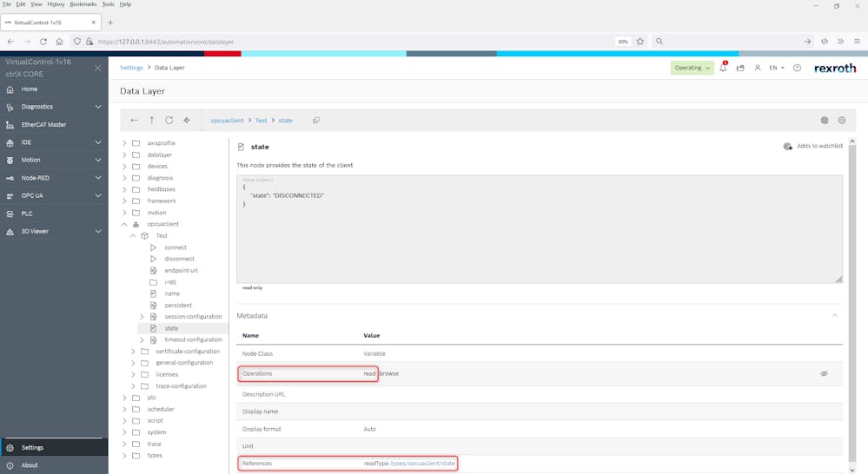
Task: Open the Operating mode dropdown
Action: [x=692, y=68]
